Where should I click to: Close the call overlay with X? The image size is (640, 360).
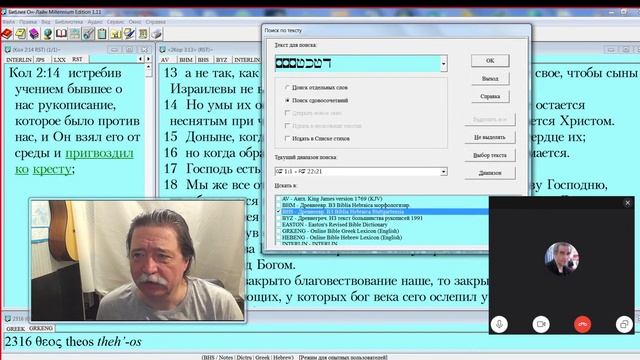click(628, 203)
